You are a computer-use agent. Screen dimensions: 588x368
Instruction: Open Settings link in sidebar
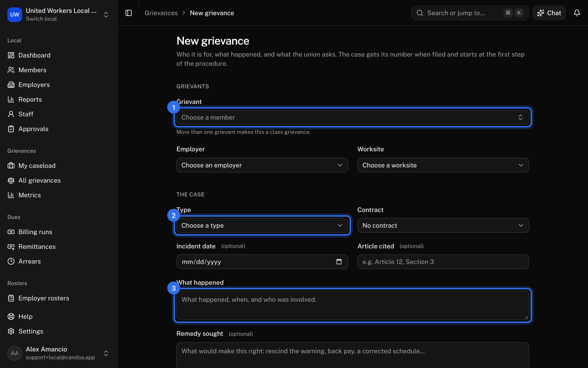point(31,331)
